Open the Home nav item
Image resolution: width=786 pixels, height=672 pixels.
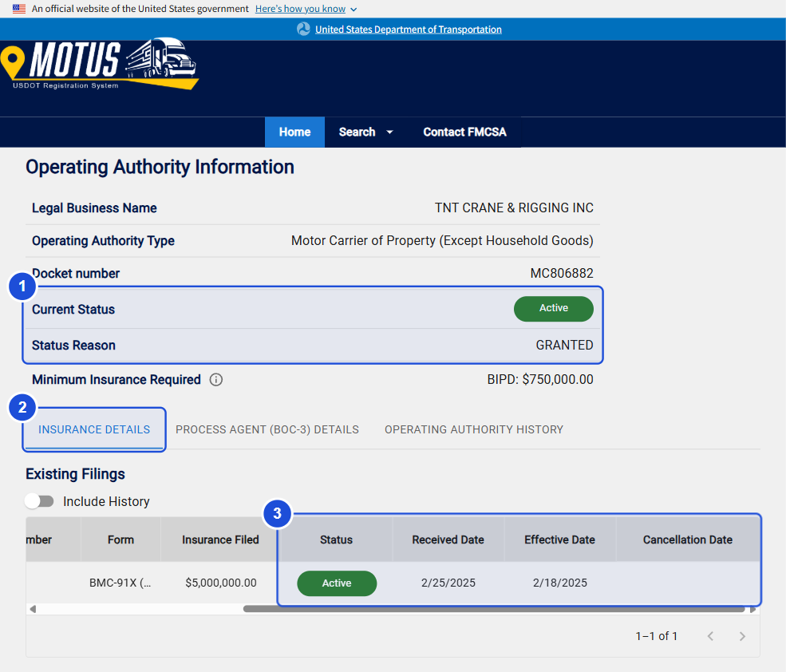pyautogui.click(x=294, y=132)
